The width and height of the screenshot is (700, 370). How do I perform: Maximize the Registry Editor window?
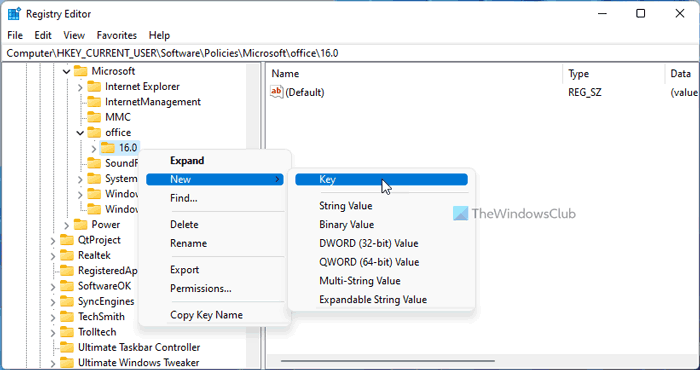pos(641,14)
